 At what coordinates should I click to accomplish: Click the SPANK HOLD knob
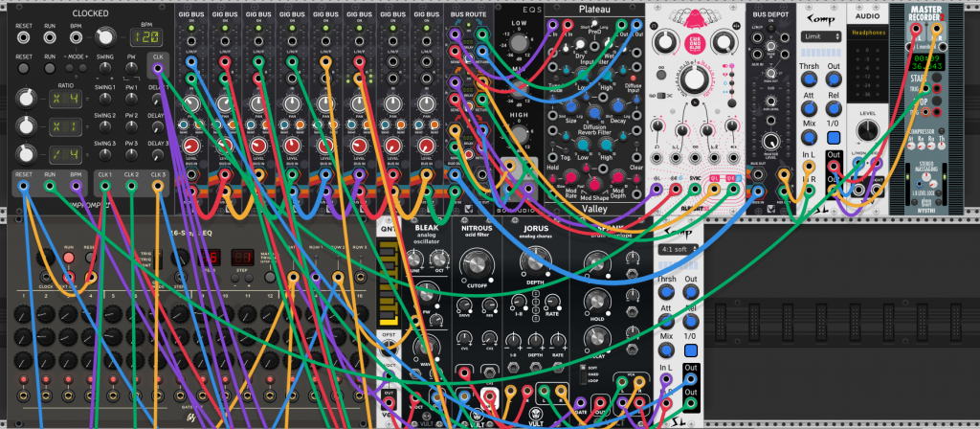[x=598, y=302]
